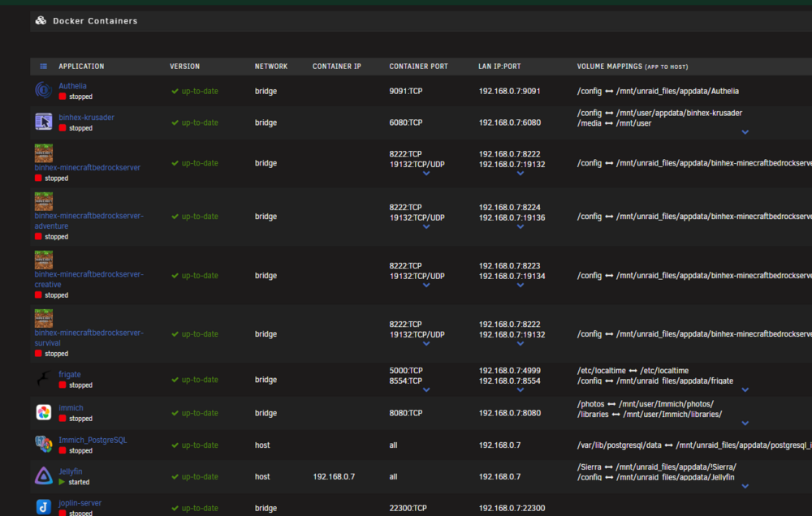The height and width of the screenshot is (516, 812).
Task: Click the 192.168.0.7:6080 LAN address
Action: click(x=510, y=123)
